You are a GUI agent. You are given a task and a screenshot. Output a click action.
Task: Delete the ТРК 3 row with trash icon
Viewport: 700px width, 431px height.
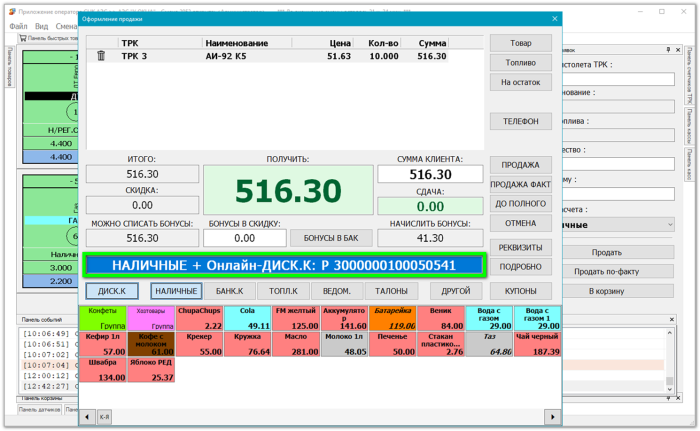pos(101,56)
